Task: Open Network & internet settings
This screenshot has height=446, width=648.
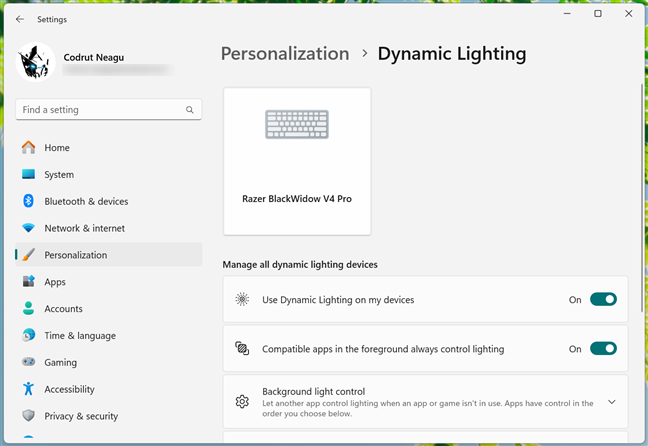Action: click(x=109, y=228)
